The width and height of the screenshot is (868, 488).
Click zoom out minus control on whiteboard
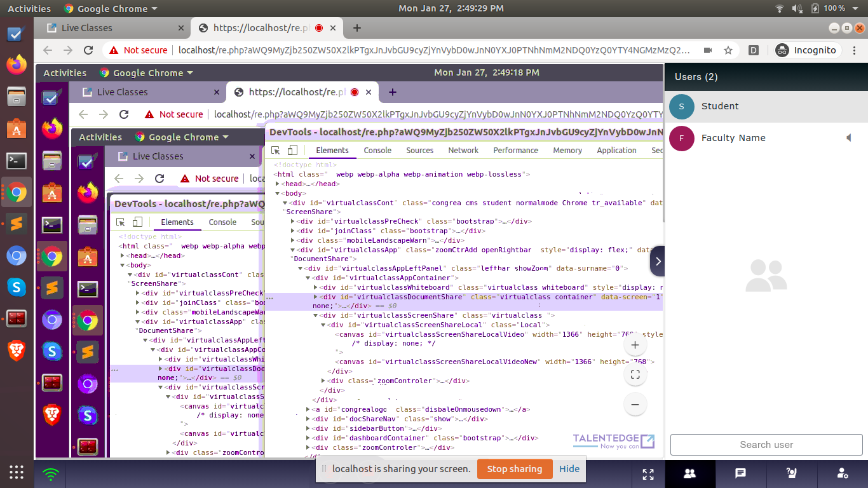(x=635, y=404)
